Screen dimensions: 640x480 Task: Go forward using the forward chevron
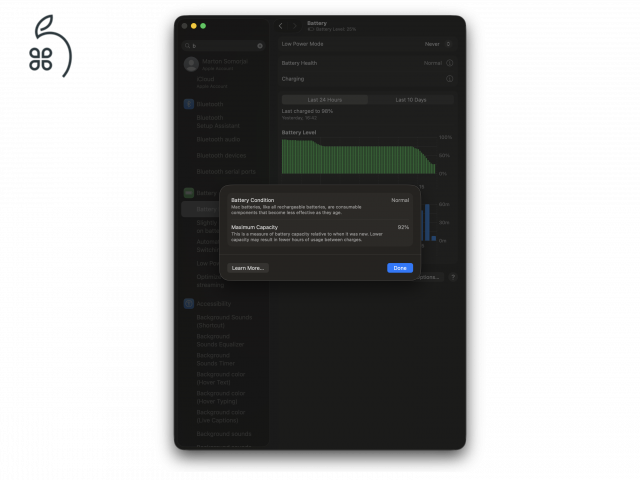click(x=294, y=26)
